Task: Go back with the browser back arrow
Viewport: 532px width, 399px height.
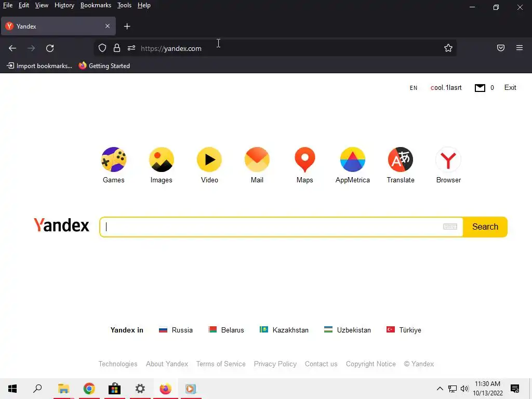Action: click(12, 48)
